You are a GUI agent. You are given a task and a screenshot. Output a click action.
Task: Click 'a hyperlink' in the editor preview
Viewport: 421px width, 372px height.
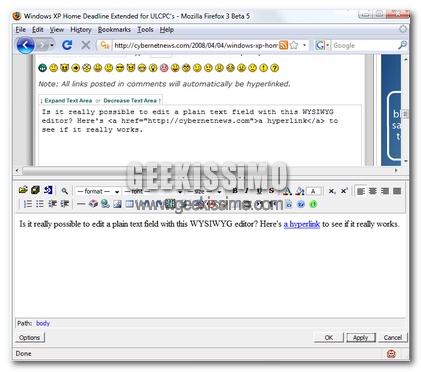[x=302, y=224]
